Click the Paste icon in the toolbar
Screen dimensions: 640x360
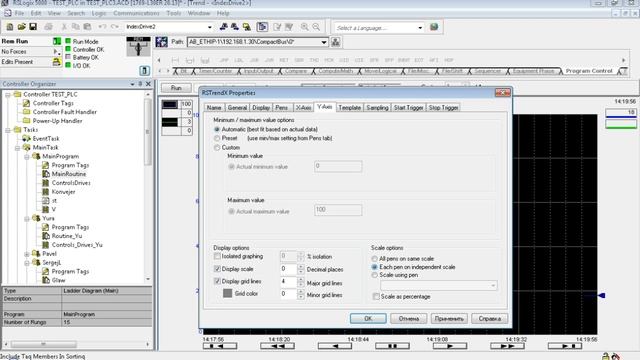[87, 27]
